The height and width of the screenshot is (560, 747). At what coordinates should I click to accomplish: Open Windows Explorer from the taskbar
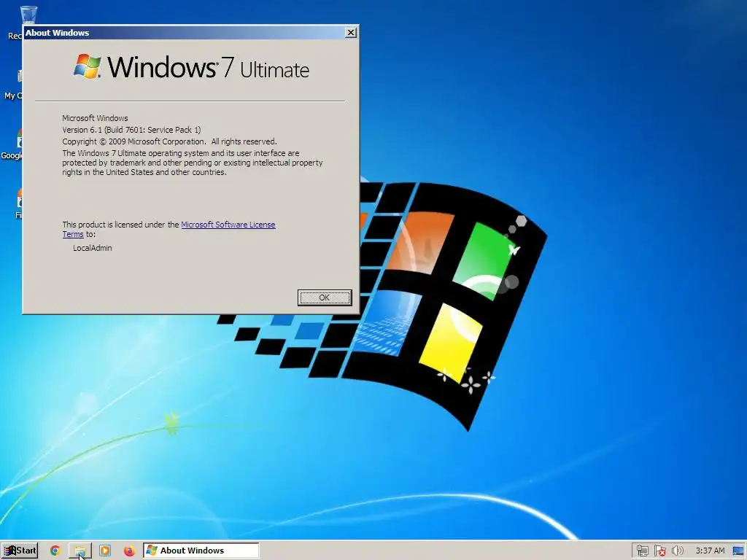(80, 551)
